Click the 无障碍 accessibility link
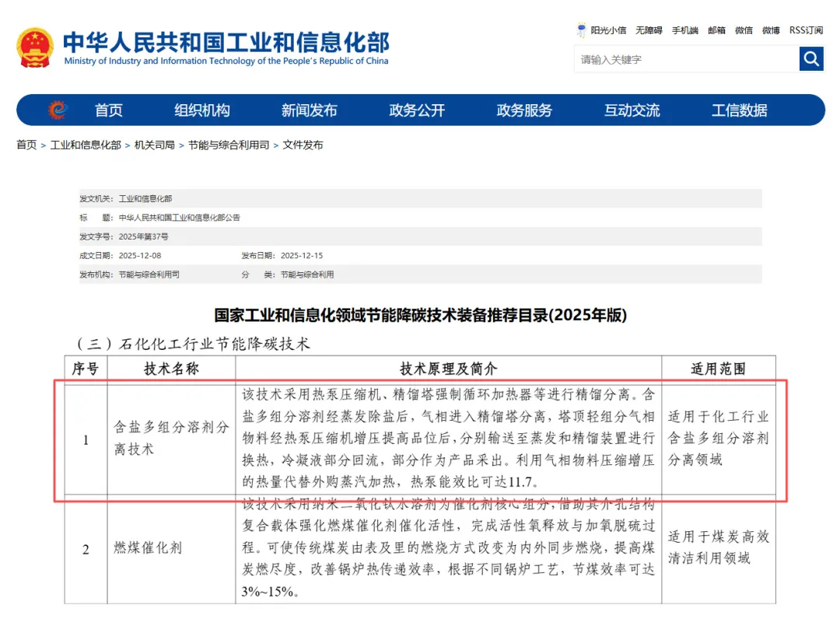The height and width of the screenshot is (626, 840). click(649, 30)
